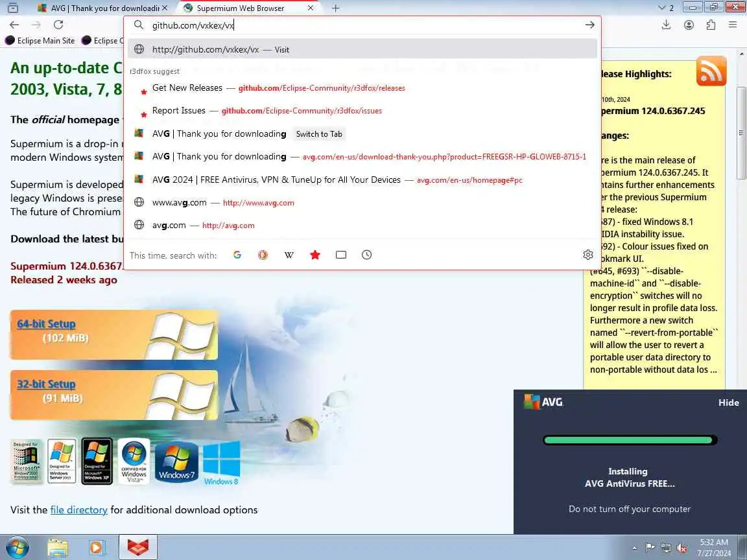Search open tabs icon
747x560 pixels.
tap(341, 255)
